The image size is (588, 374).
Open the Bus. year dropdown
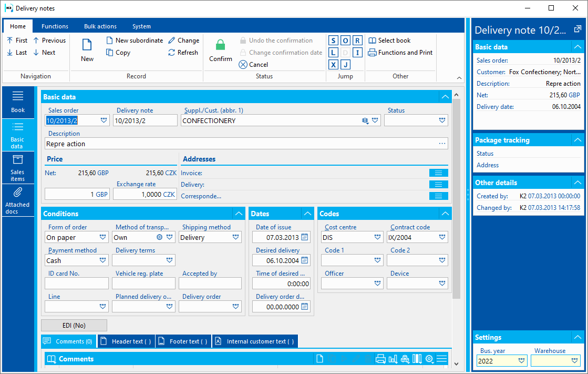coord(522,361)
